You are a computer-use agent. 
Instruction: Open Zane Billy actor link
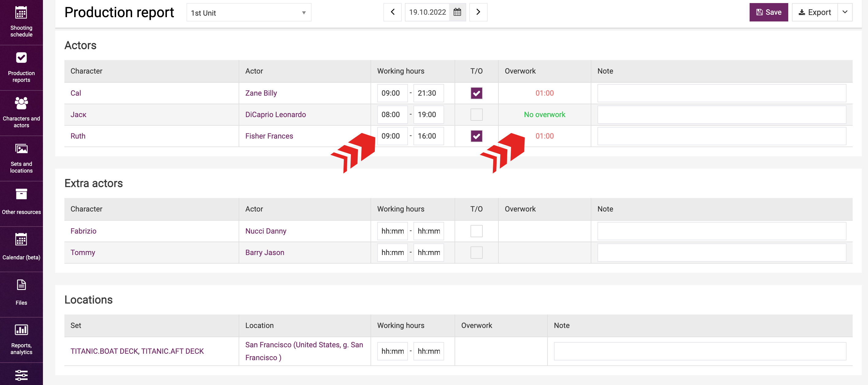[x=261, y=93]
